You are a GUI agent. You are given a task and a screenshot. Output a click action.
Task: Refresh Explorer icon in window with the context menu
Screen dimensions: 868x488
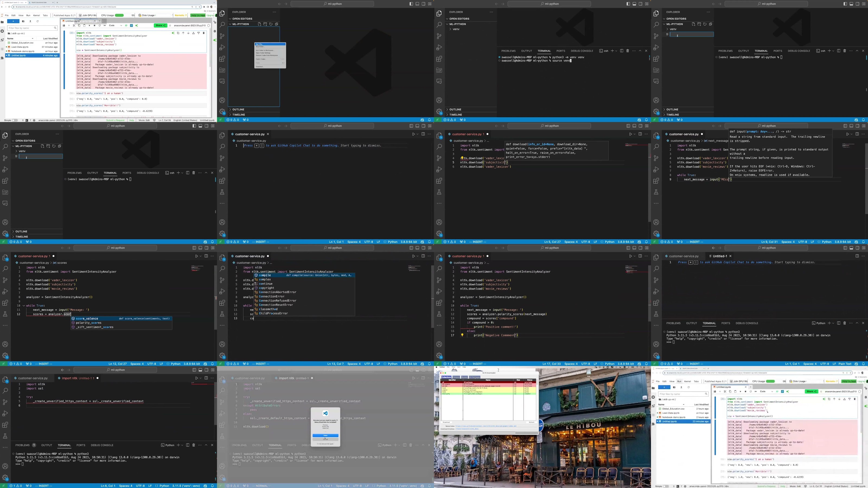(271, 24)
